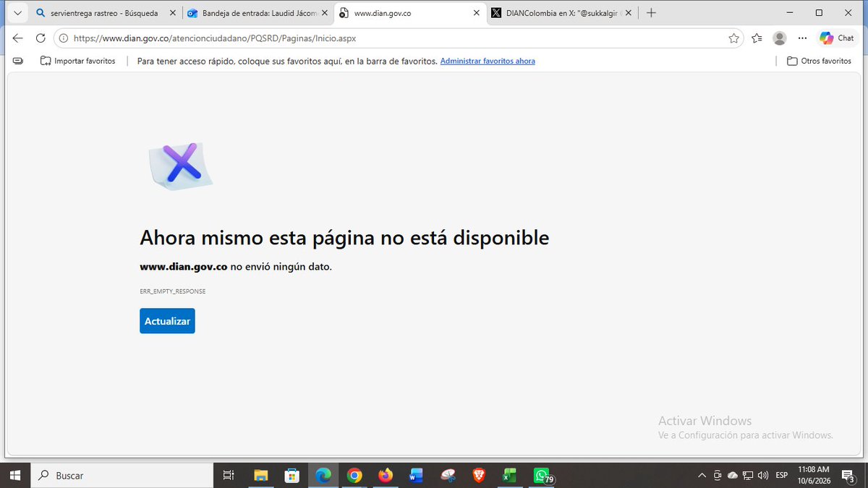
Task: Close the DIANColombia en X tab
Action: (629, 13)
